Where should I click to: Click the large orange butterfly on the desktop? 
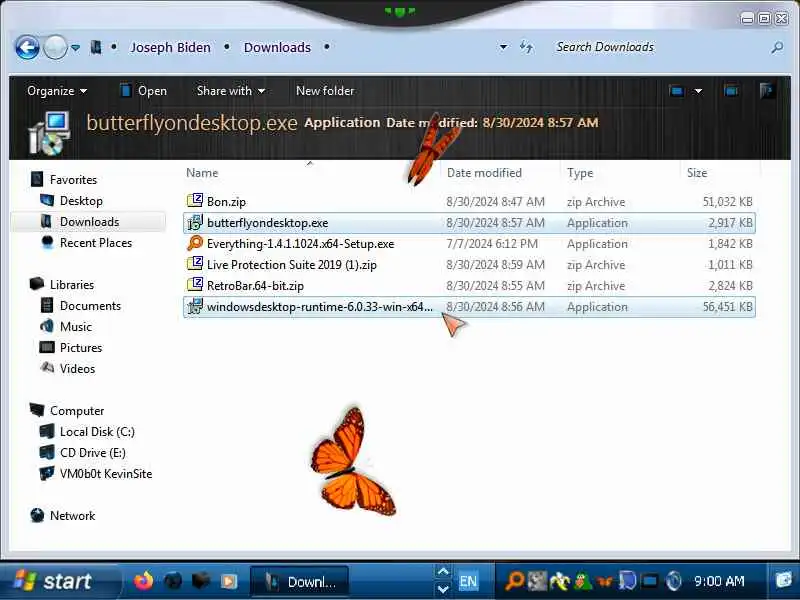(353, 462)
